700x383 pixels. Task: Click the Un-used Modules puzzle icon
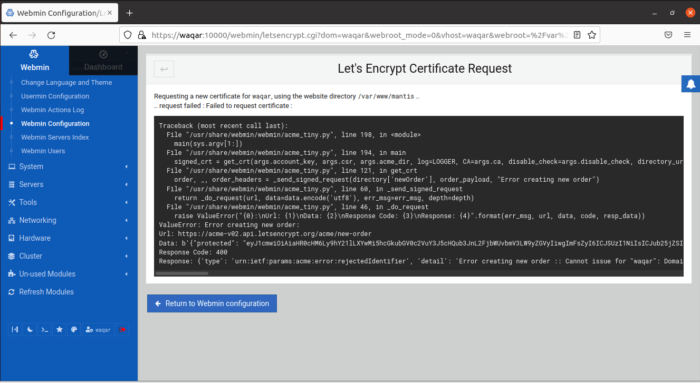(x=12, y=274)
